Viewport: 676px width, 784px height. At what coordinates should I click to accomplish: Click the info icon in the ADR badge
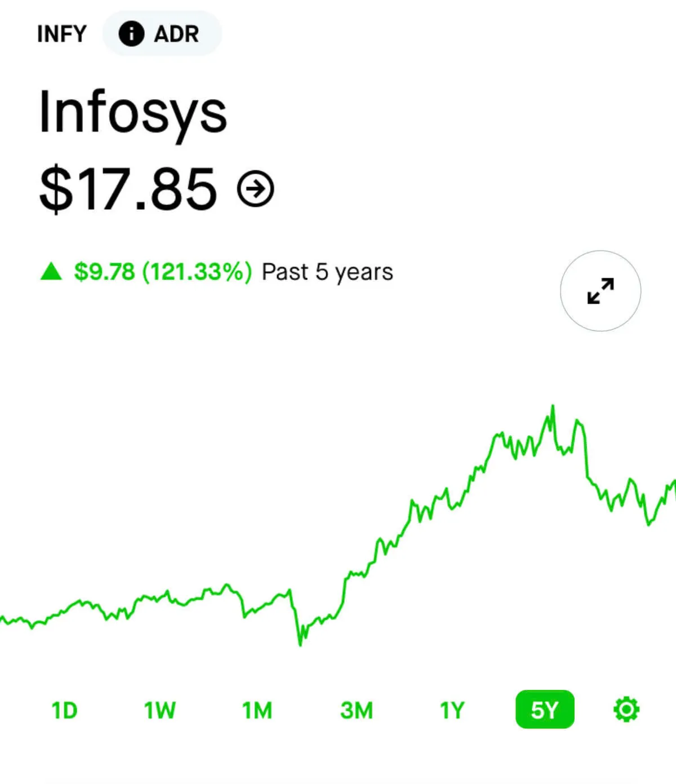coord(131,34)
